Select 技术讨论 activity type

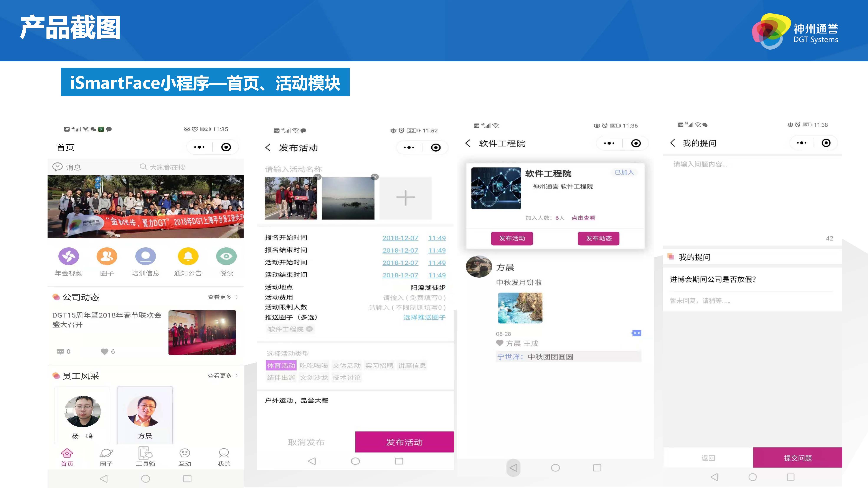pos(346,378)
